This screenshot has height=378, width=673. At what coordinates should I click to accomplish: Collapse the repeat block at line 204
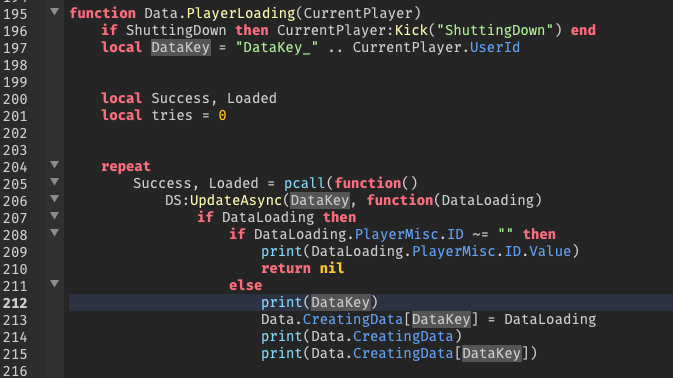point(55,164)
